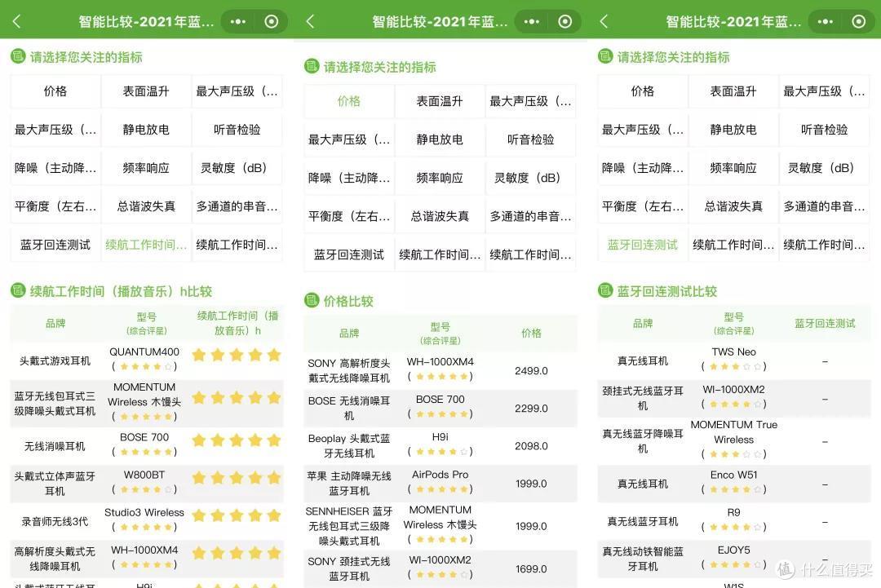Tap MOMENTUM True Wireless model cell
Image resolution: width=881 pixels, height=588 pixels.
tap(734, 440)
